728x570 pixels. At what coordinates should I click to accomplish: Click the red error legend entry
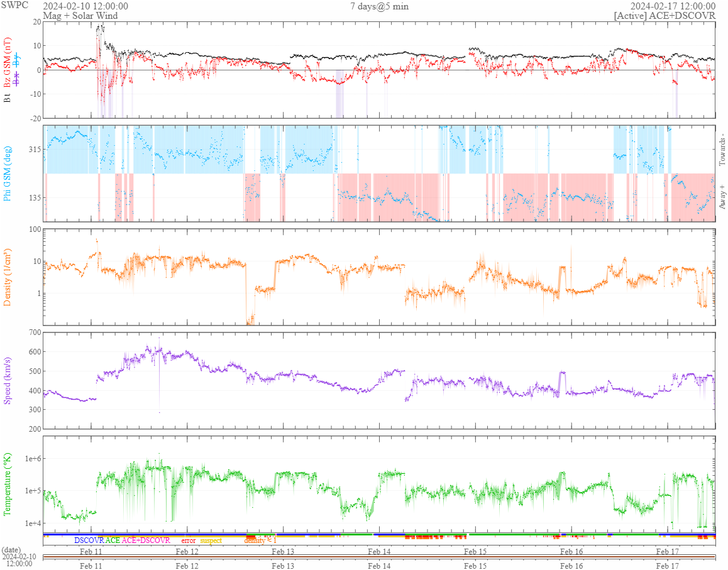pyautogui.click(x=189, y=540)
